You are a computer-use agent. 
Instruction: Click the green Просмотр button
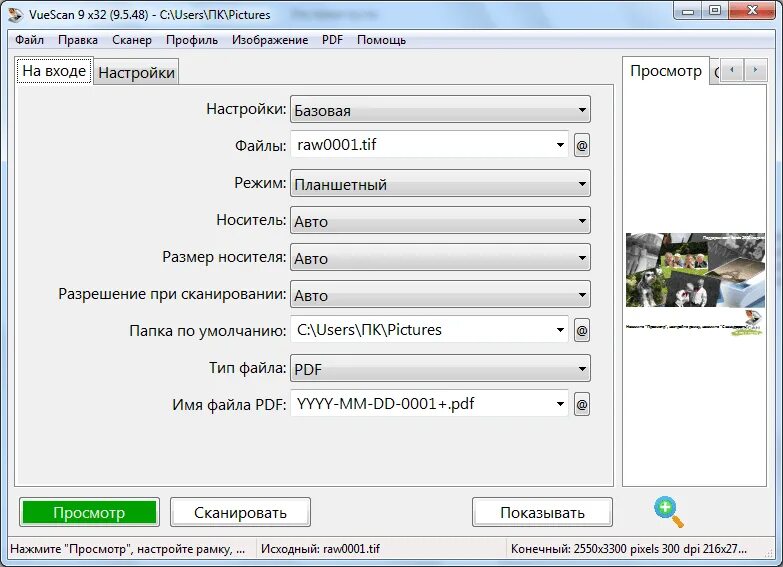[89, 512]
